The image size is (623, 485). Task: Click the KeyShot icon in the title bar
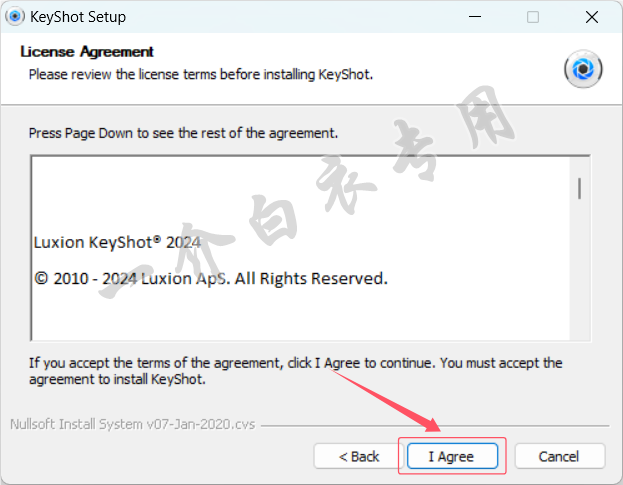click(15, 17)
